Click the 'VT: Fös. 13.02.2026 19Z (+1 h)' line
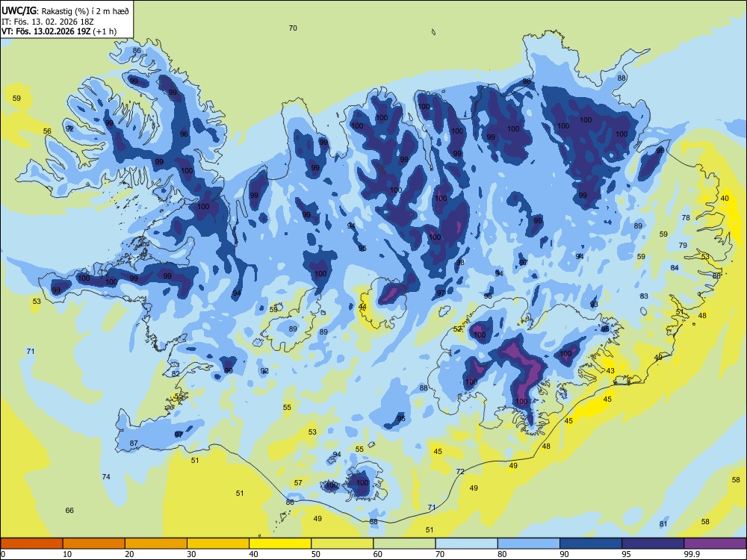747x560 pixels. coord(58,31)
